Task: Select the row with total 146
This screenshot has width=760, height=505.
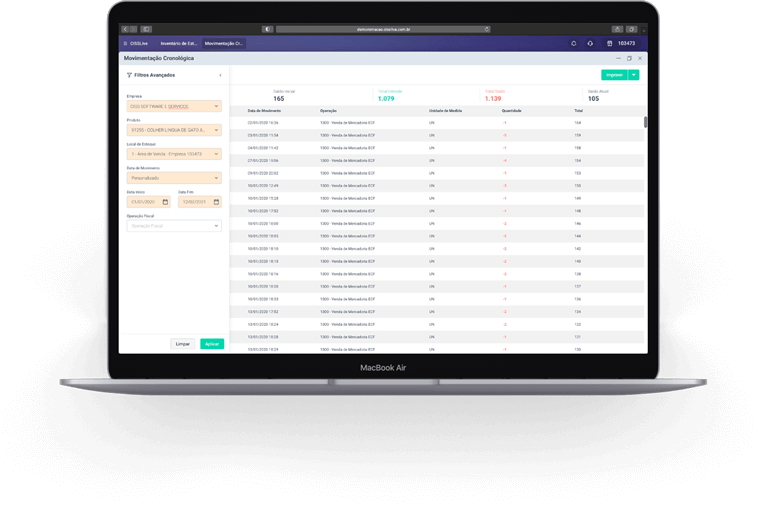Action: (437, 224)
